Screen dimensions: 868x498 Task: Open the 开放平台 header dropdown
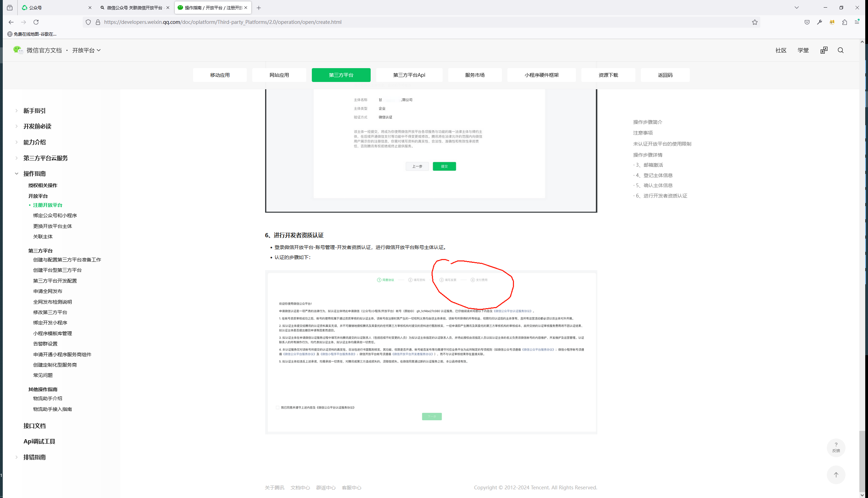(x=87, y=50)
